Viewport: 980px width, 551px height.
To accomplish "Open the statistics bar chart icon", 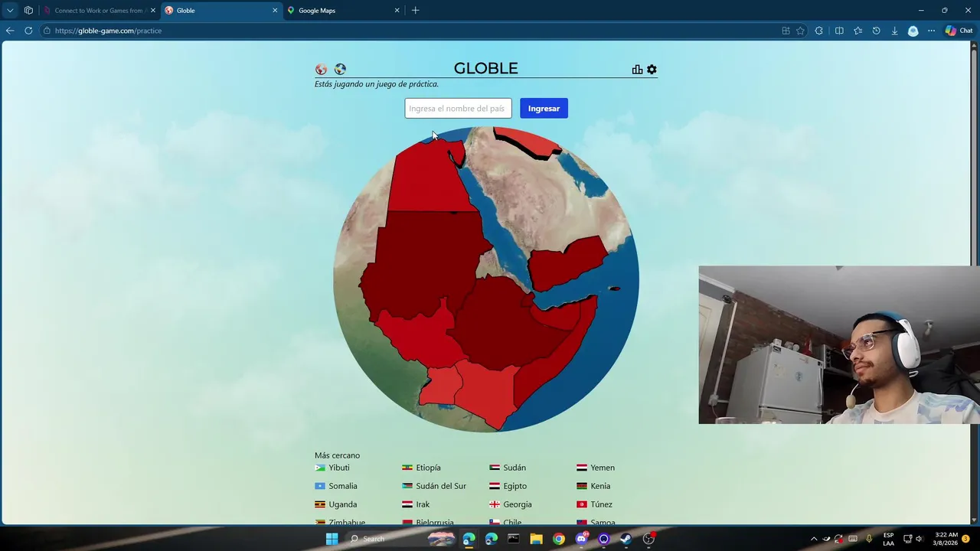I will [x=637, y=70].
